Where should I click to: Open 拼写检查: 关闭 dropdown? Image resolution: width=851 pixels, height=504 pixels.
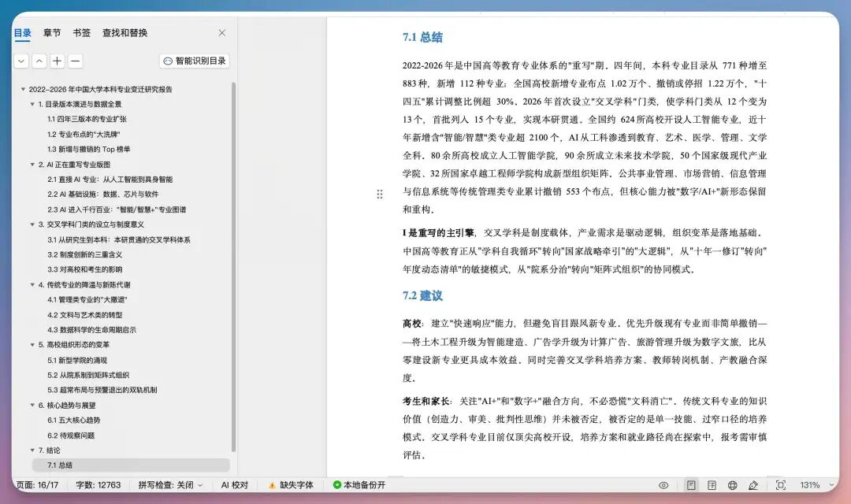(170, 485)
